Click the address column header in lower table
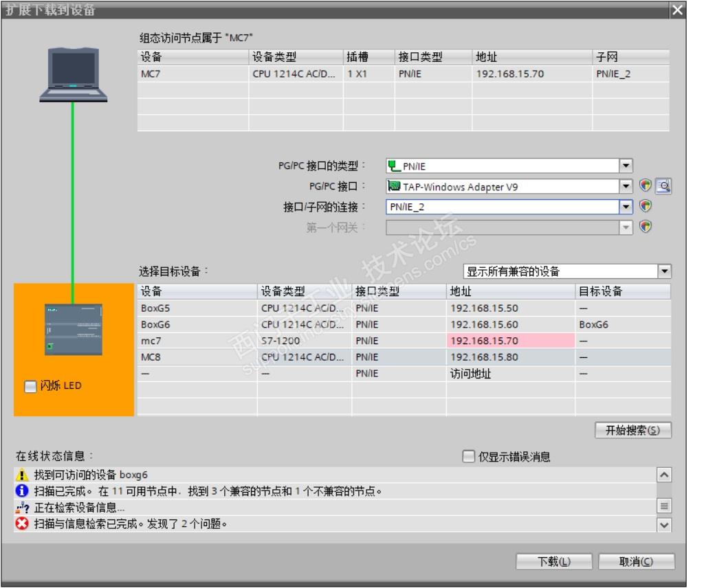This screenshot has width=704, height=588. click(511, 291)
